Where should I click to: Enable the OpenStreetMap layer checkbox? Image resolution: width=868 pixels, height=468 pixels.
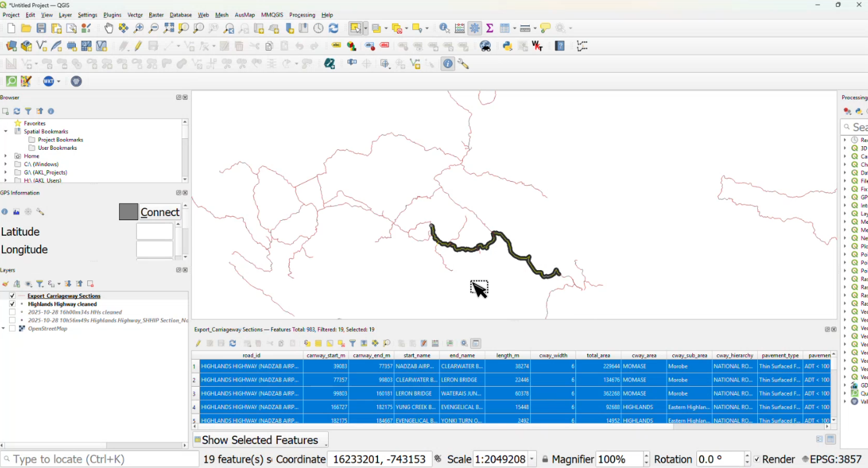tap(12, 329)
